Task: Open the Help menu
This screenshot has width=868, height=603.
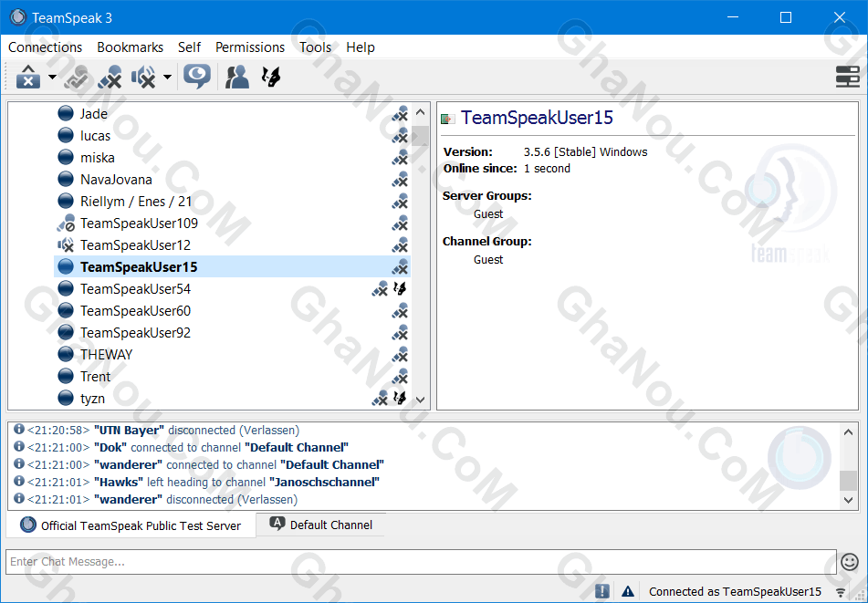Action: click(361, 47)
